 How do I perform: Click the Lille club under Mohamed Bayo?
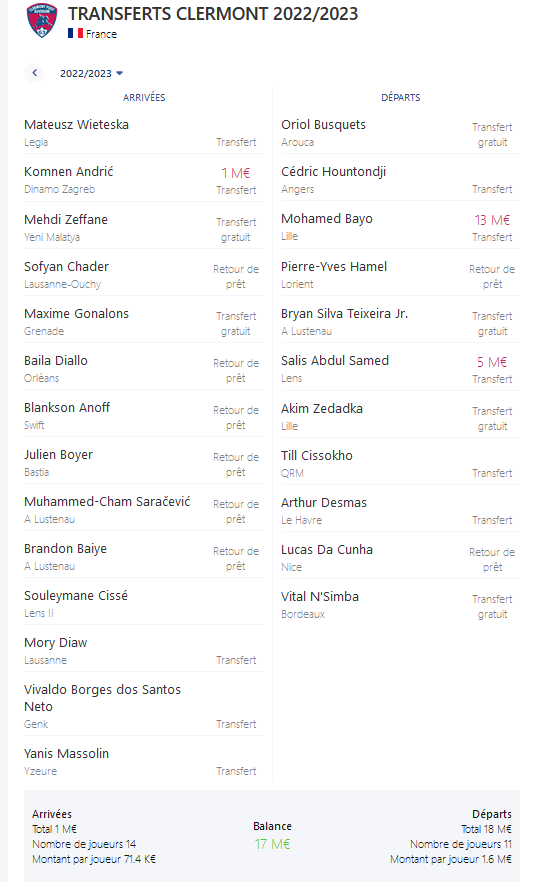pos(290,236)
